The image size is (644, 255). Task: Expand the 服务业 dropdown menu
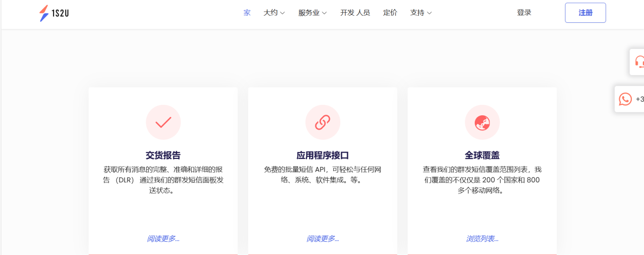tap(312, 13)
